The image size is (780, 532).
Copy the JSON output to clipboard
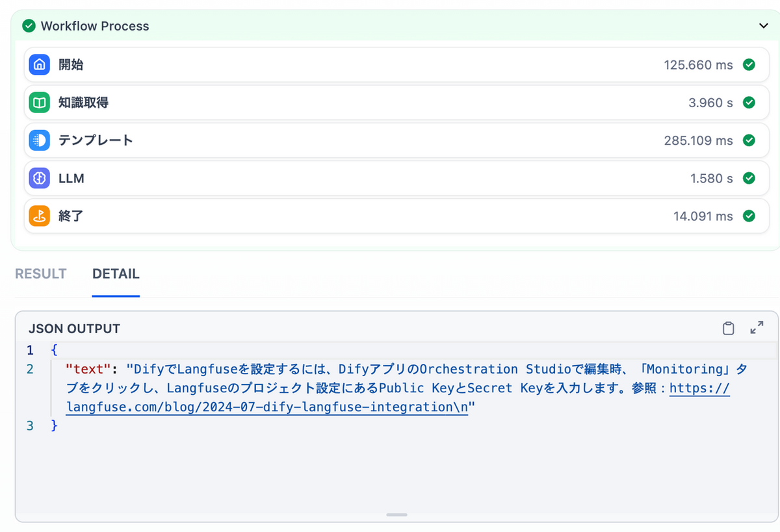click(729, 328)
